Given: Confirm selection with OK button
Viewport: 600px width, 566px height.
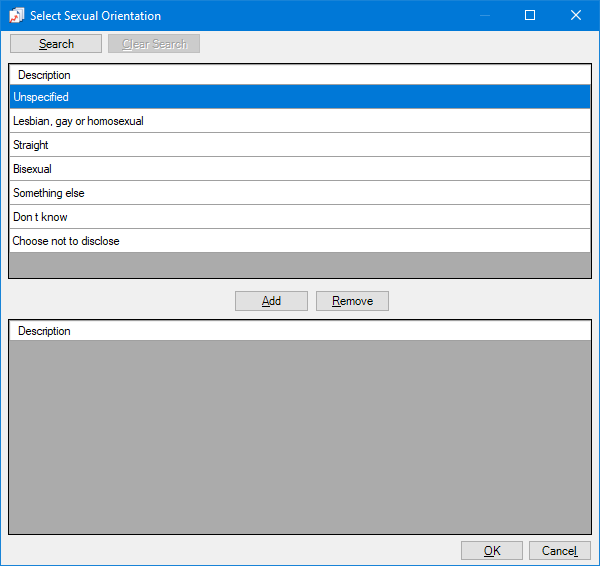Looking at the screenshot, I should click(491, 551).
